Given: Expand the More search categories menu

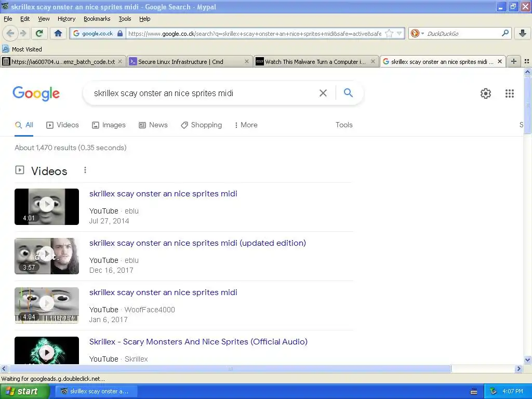Looking at the screenshot, I should tap(246, 125).
